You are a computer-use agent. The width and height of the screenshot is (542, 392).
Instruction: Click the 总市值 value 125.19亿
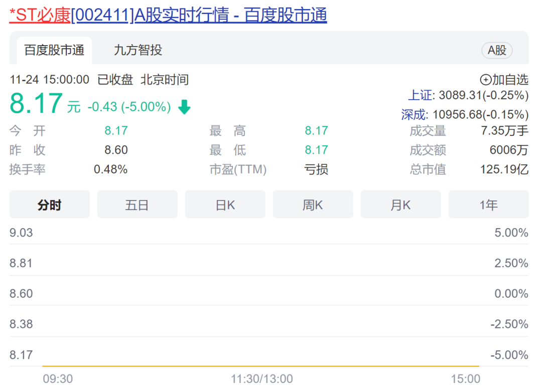[504, 169]
